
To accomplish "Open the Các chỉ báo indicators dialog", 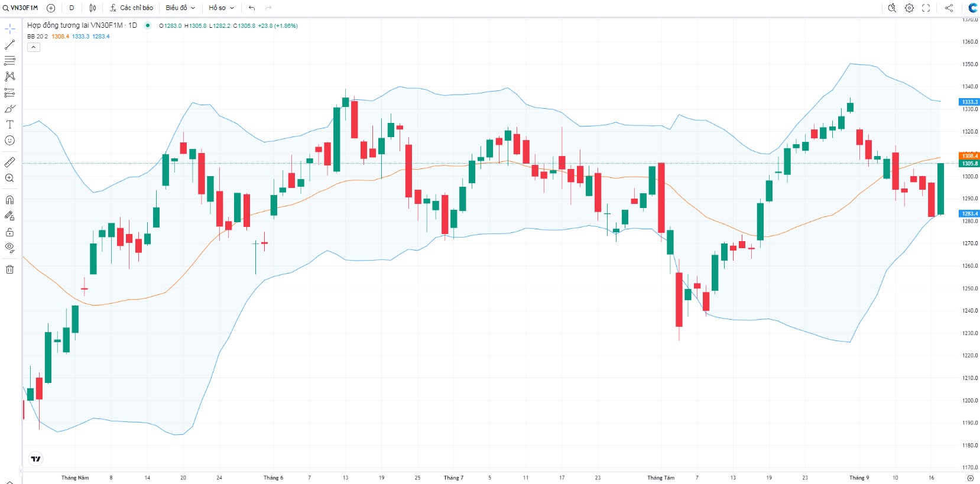I will [131, 8].
